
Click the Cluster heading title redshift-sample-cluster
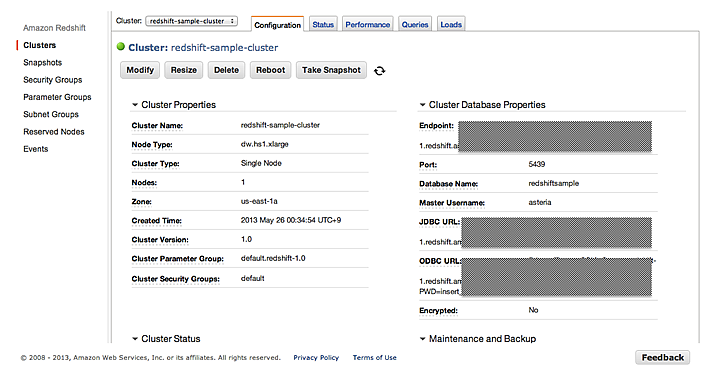point(225,48)
